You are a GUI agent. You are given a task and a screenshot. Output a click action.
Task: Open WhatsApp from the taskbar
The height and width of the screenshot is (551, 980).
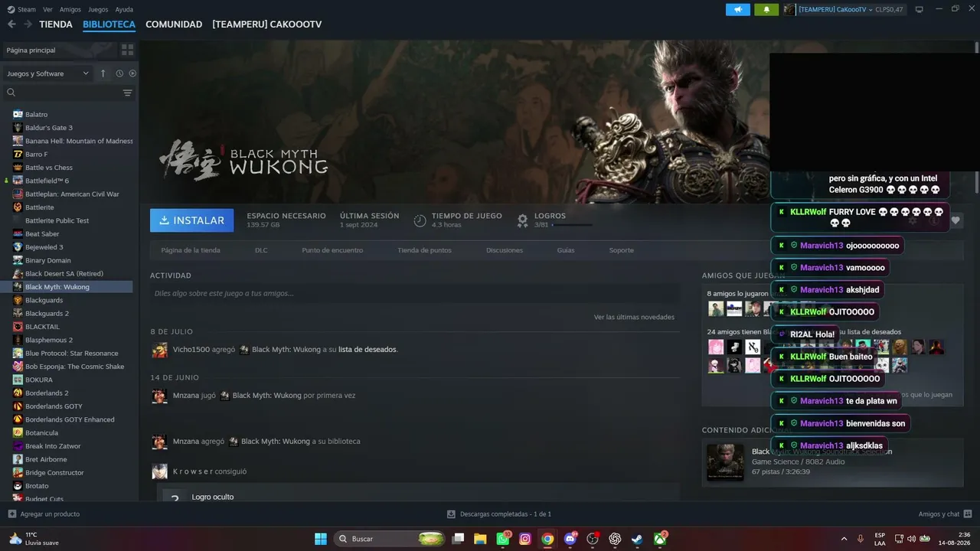(503, 539)
